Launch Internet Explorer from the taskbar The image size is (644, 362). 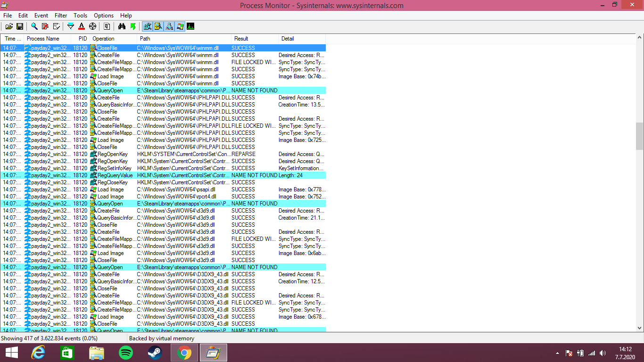tap(38, 353)
